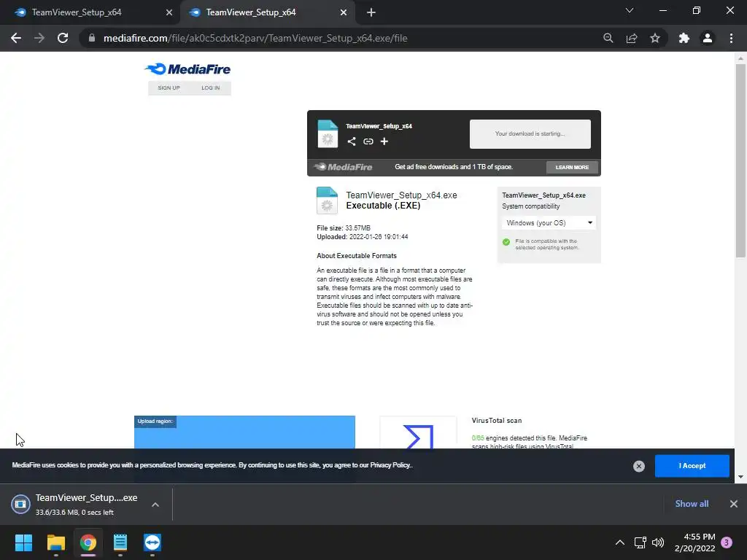Click the MediaFire logo
This screenshot has width=747, height=560.
point(188,69)
